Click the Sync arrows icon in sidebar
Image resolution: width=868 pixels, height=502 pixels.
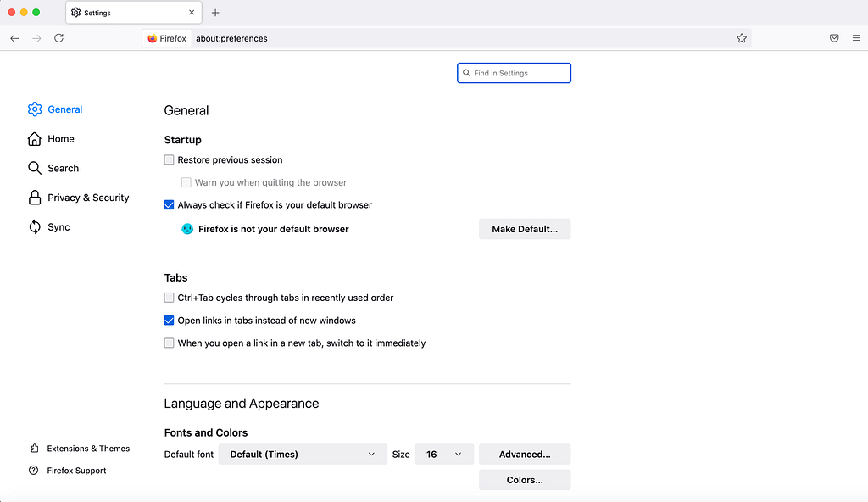tap(35, 226)
